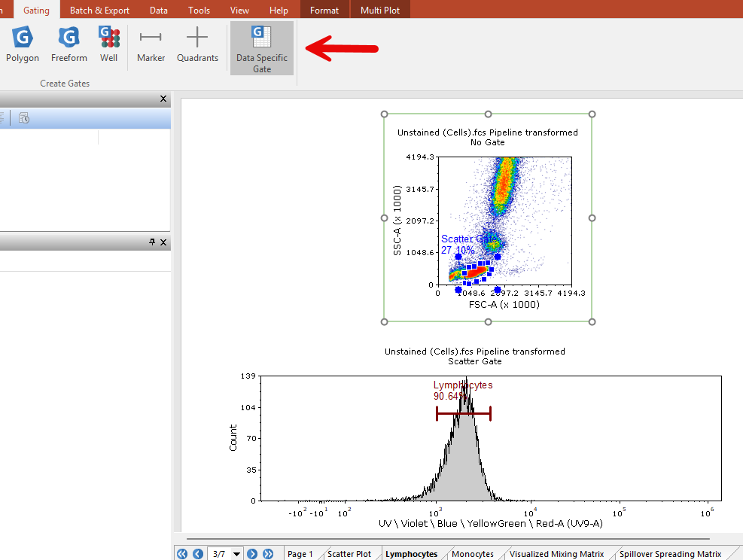Go to the previous page
Screen dimensions: 743x560
[198, 554]
